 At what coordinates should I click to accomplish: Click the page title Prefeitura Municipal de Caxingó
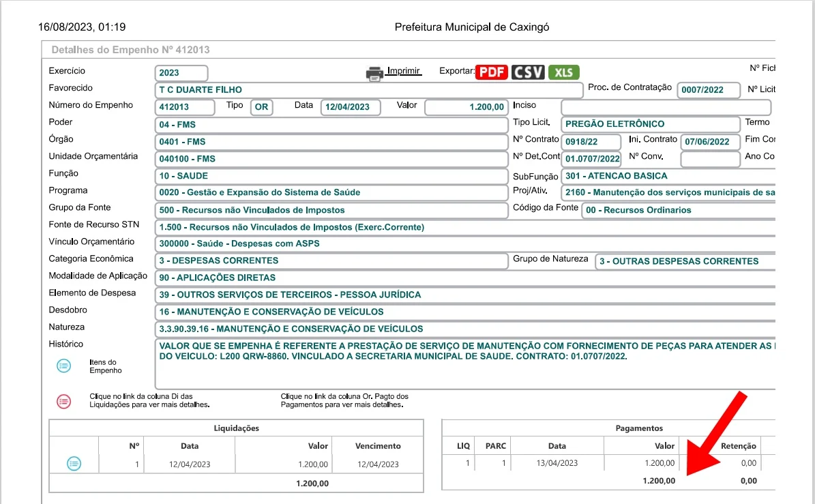(472, 27)
